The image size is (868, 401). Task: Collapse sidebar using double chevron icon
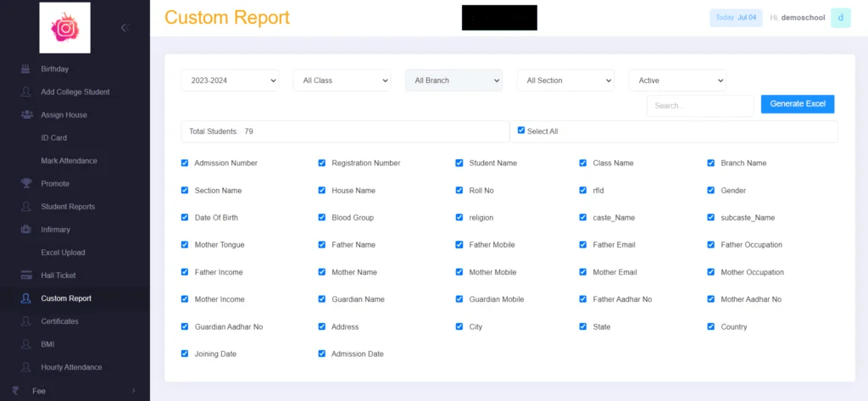[x=125, y=27]
